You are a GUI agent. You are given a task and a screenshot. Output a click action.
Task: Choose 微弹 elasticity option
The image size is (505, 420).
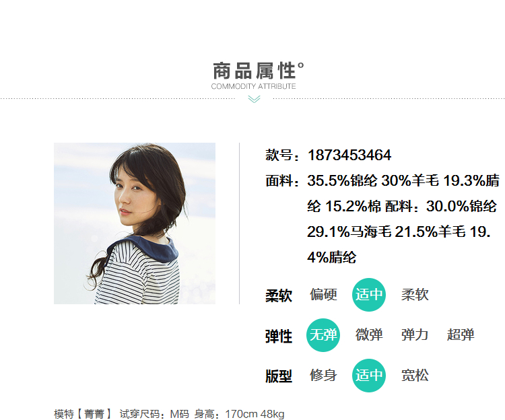(x=369, y=335)
